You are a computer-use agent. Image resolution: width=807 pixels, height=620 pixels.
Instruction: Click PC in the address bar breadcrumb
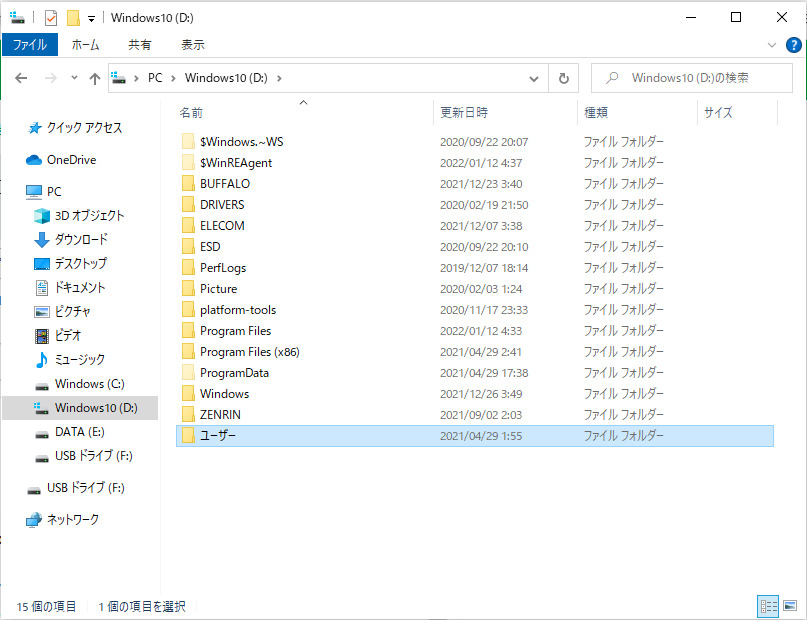(x=155, y=78)
